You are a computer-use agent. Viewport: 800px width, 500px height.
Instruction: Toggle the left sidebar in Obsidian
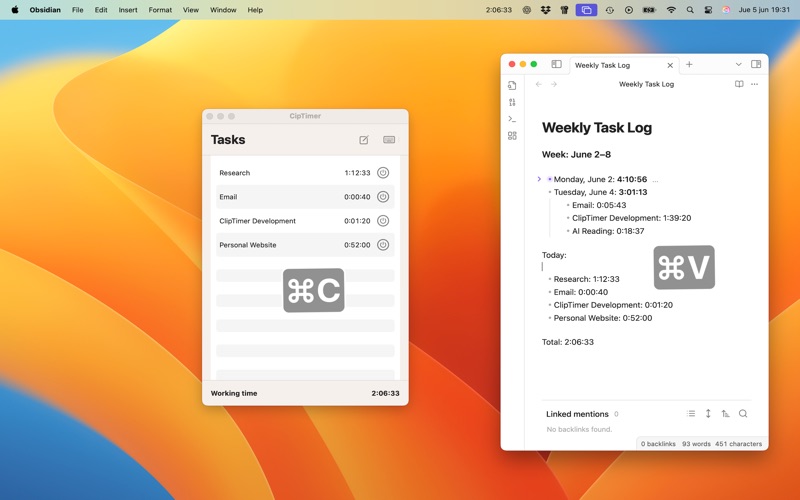coord(556,64)
